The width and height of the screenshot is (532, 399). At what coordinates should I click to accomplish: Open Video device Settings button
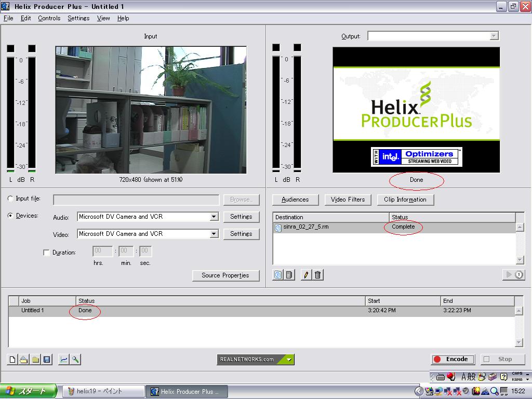coord(241,234)
